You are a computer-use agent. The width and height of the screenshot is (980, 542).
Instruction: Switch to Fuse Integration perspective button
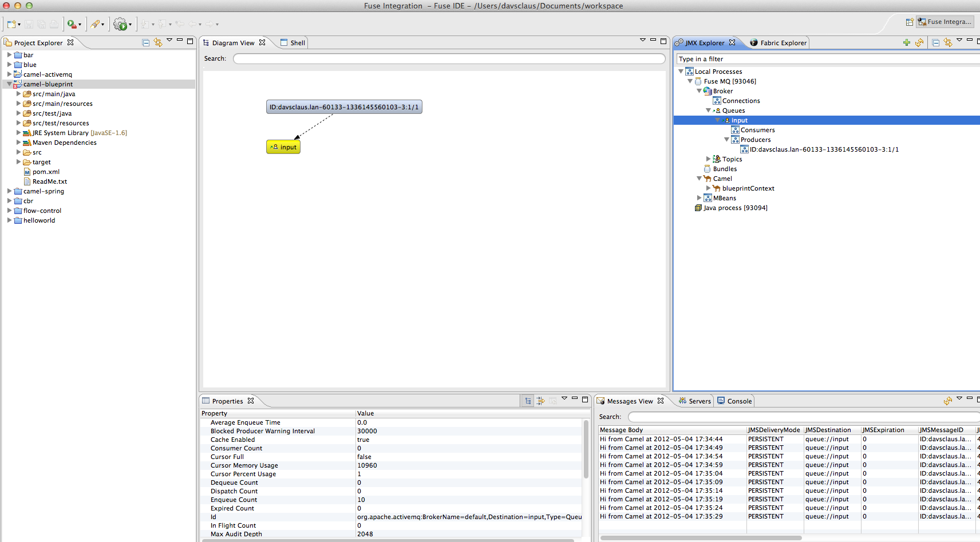(945, 22)
